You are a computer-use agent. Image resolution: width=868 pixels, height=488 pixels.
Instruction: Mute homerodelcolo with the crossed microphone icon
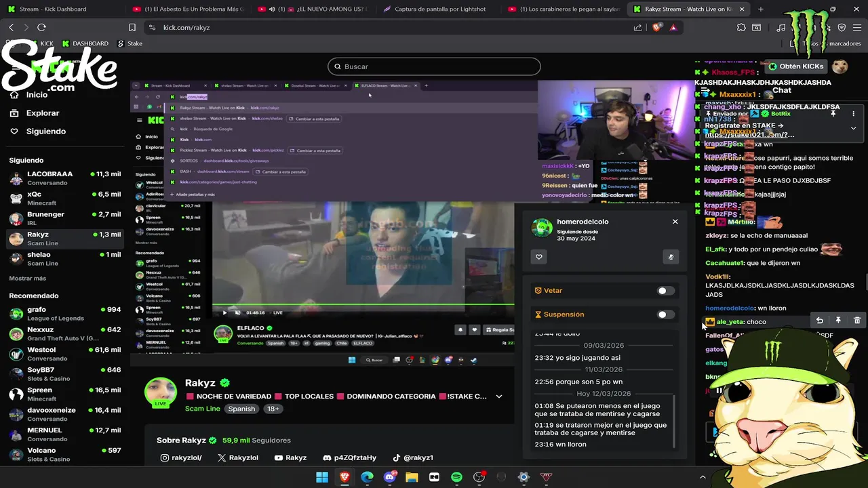pos(671,257)
